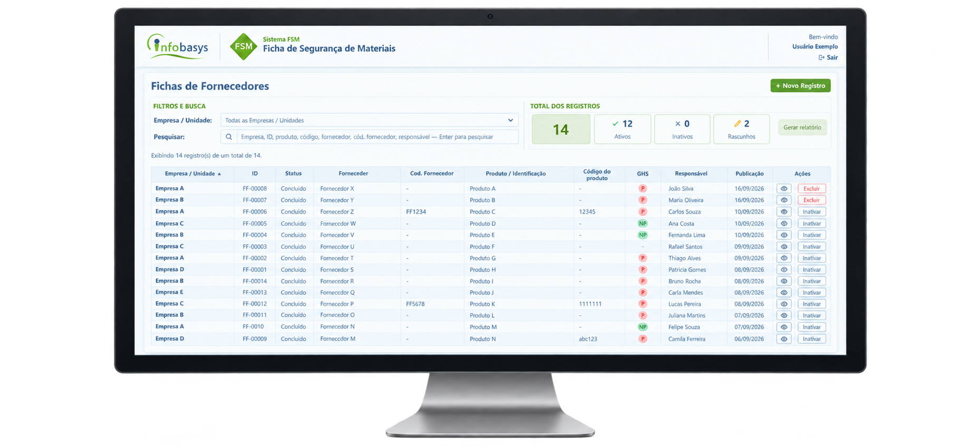
Task: Filter by the 2 Rascunhos card
Action: [x=741, y=129]
